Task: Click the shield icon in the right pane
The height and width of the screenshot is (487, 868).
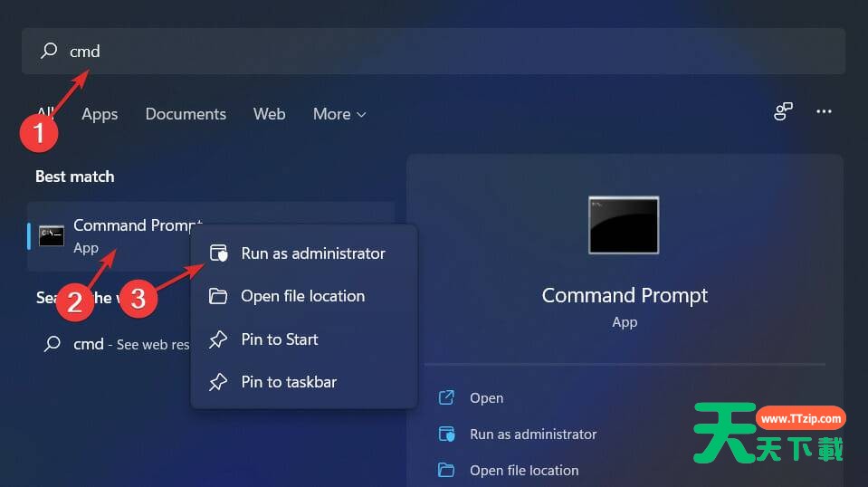Action: [x=446, y=434]
